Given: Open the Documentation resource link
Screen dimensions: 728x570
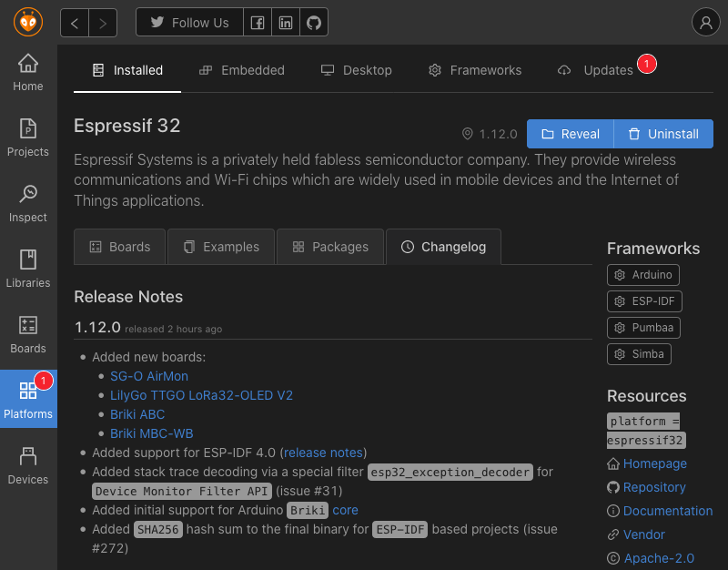Looking at the screenshot, I should [668, 511].
